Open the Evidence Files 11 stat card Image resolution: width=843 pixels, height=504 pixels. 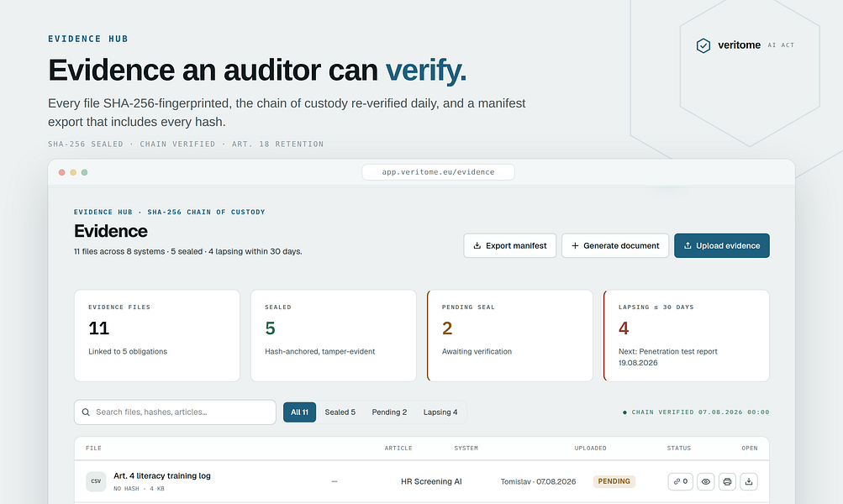coord(157,336)
